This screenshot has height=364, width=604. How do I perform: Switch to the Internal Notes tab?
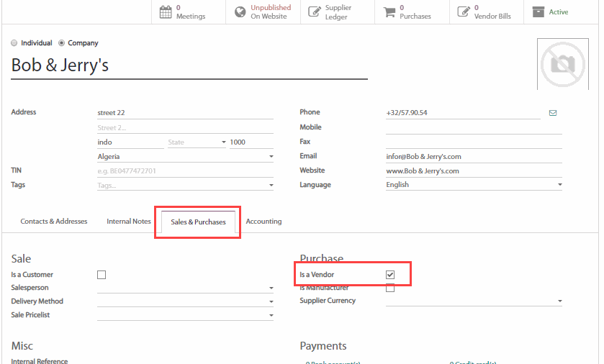click(x=129, y=222)
